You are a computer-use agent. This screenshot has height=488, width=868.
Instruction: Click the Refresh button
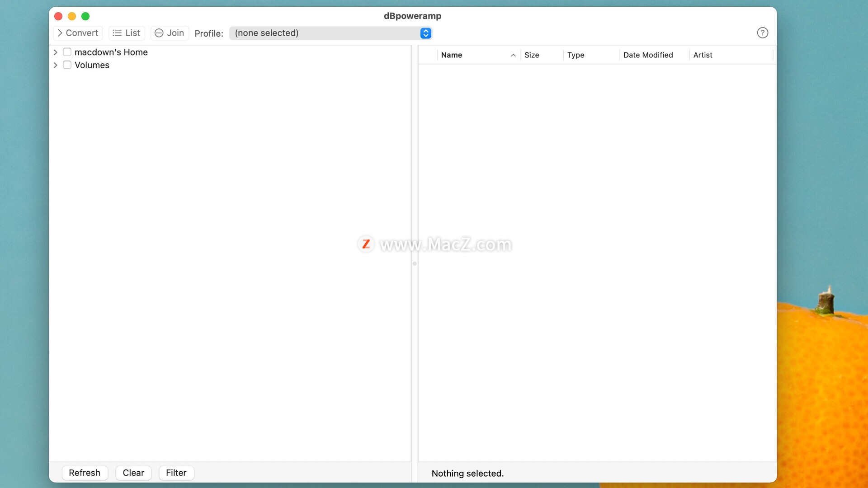tap(85, 473)
